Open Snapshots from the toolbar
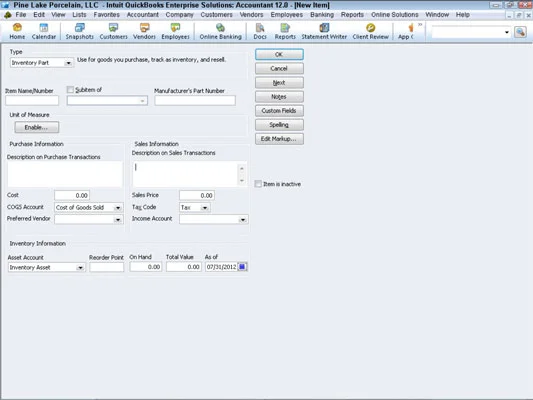This screenshot has height=400, width=533. 80,31
